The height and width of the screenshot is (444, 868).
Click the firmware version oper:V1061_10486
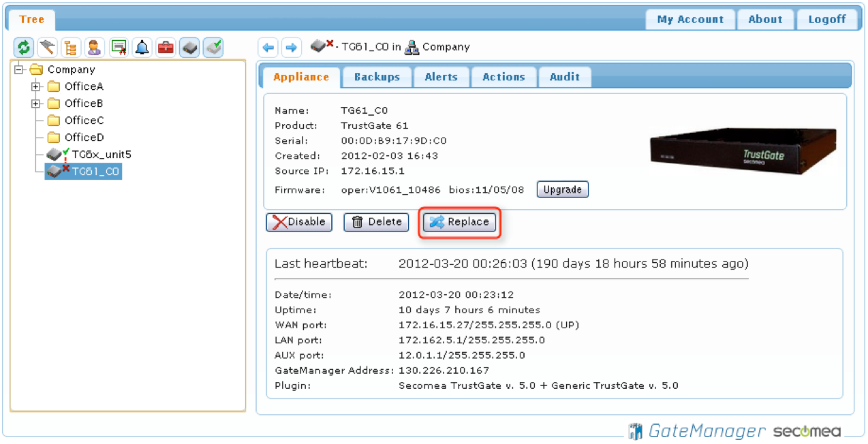(391, 189)
